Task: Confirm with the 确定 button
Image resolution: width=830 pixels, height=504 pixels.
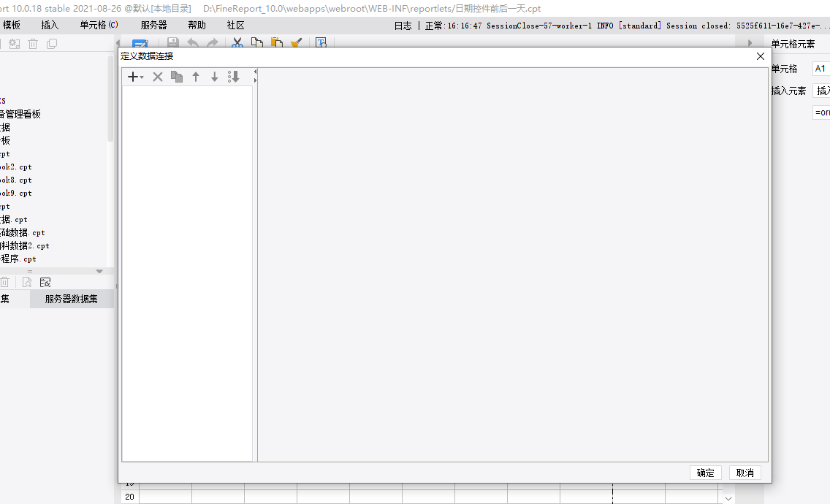Action: (x=706, y=473)
